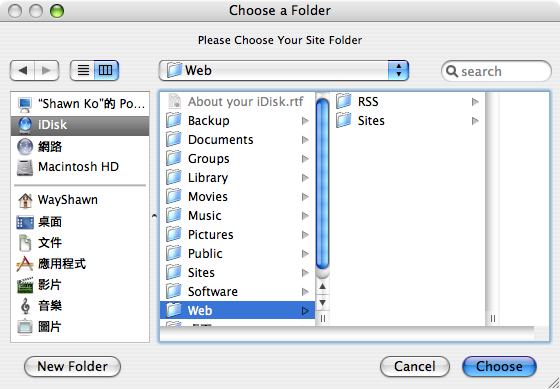Expand the Sites folder in Web column

click(x=475, y=121)
